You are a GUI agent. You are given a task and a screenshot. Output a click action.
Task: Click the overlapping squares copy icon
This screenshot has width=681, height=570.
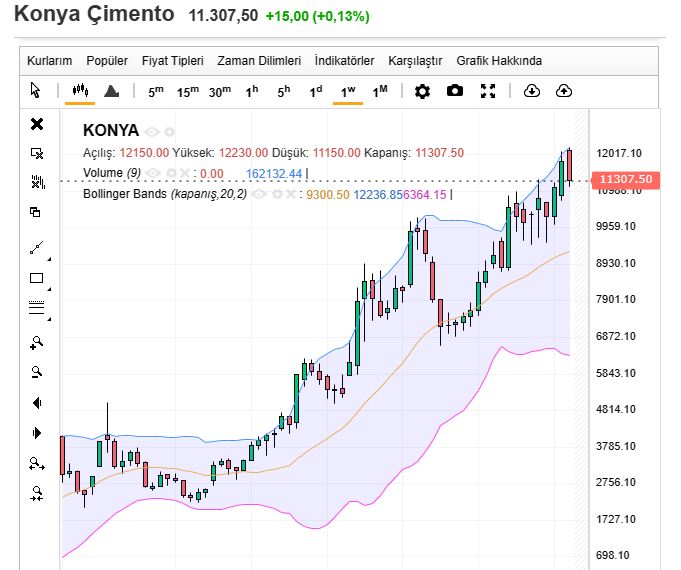point(35,212)
